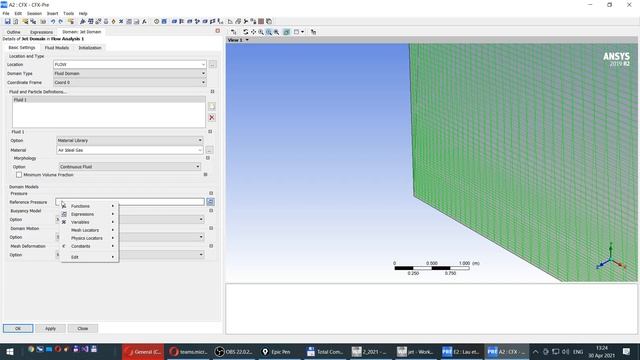
Task: Collapse the Mesh Deformation section toggle
Action: [211, 246]
